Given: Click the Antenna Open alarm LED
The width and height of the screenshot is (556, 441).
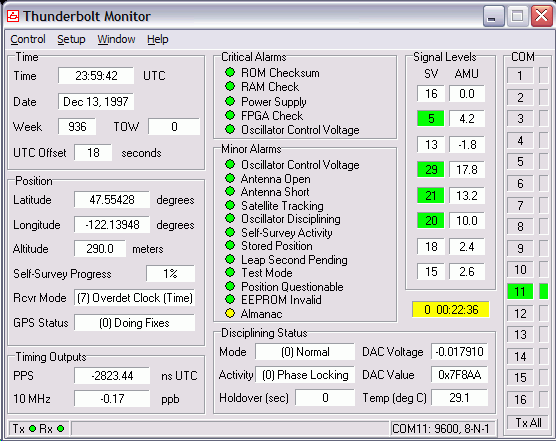Looking at the screenshot, I should coord(230,178).
